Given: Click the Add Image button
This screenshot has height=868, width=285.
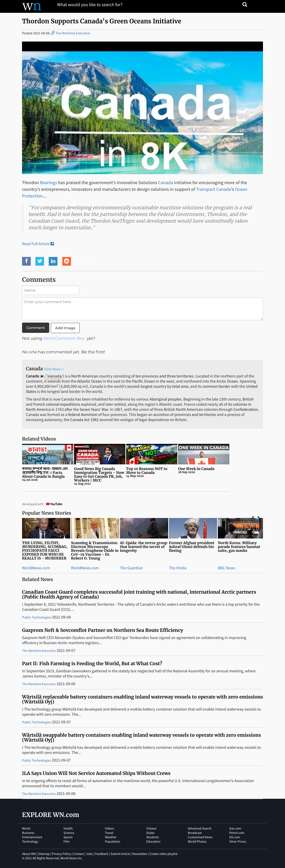Looking at the screenshot, I should click(x=65, y=328).
